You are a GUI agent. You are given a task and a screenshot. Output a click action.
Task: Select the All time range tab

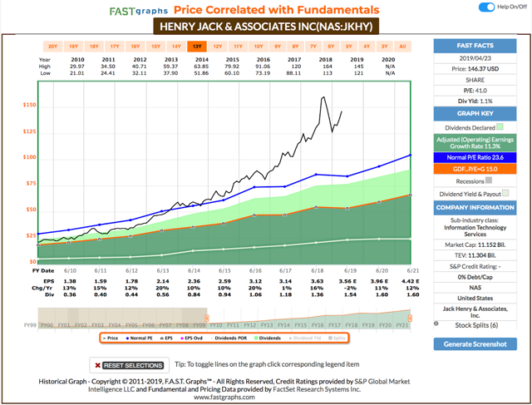tap(402, 47)
